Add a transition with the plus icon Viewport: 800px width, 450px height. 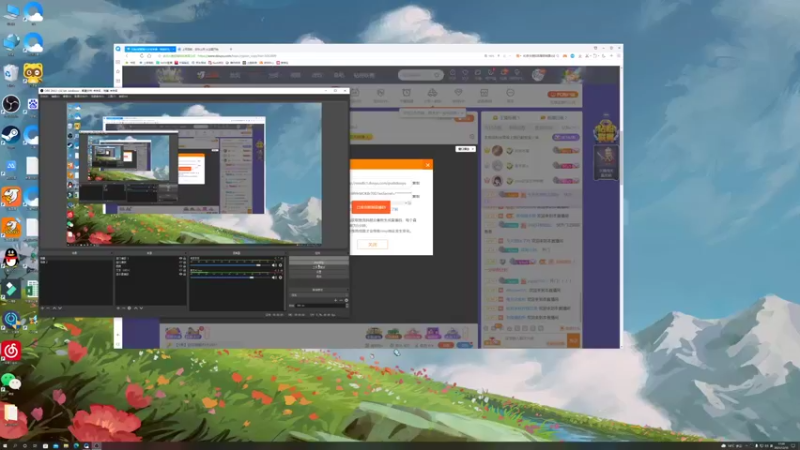click(x=336, y=301)
